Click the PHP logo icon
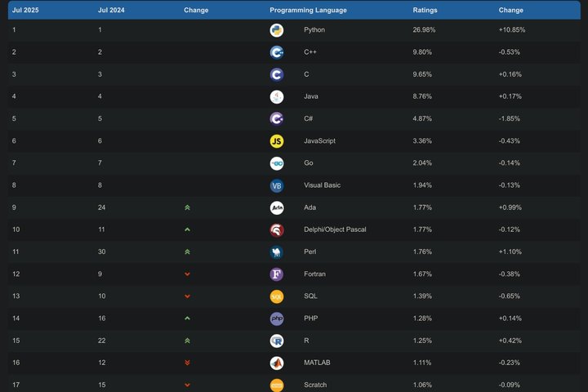 (x=277, y=318)
